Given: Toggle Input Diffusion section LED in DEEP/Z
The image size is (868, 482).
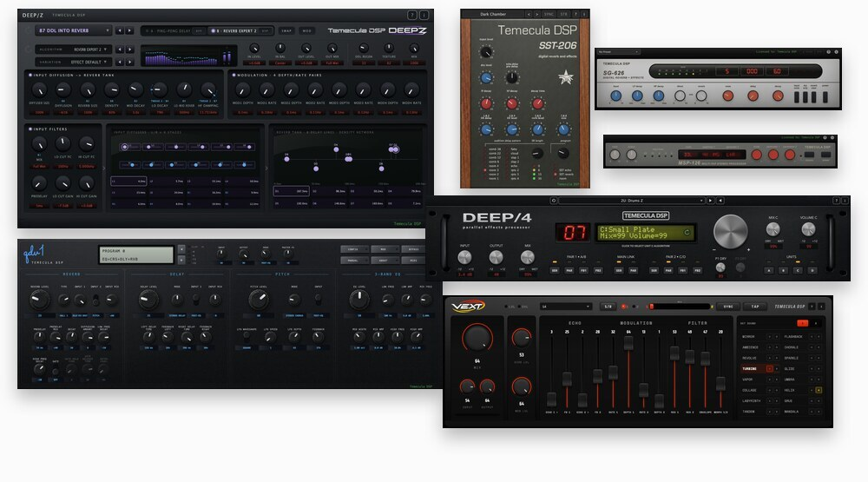Looking at the screenshot, I should tap(30, 75).
